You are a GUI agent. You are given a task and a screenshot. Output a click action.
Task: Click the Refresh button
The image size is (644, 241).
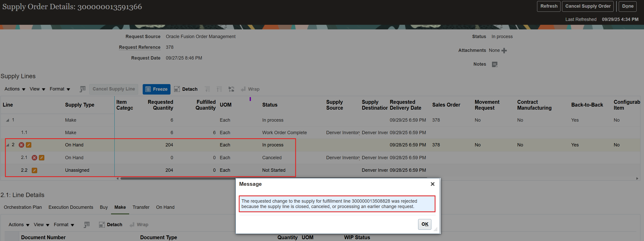(549, 6)
